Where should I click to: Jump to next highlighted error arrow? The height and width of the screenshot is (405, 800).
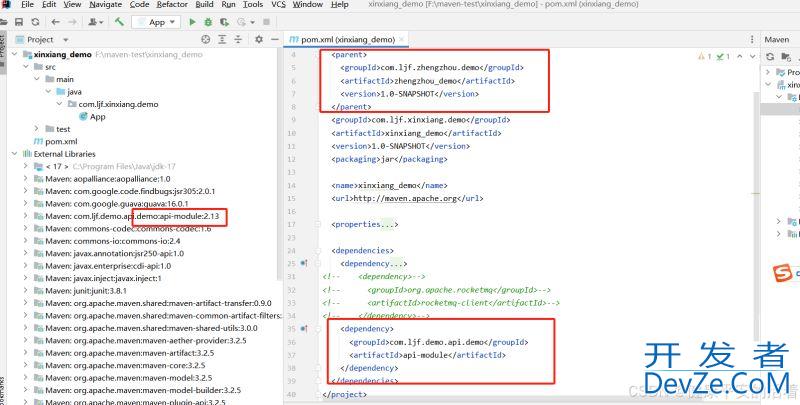[x=753, y=56]
